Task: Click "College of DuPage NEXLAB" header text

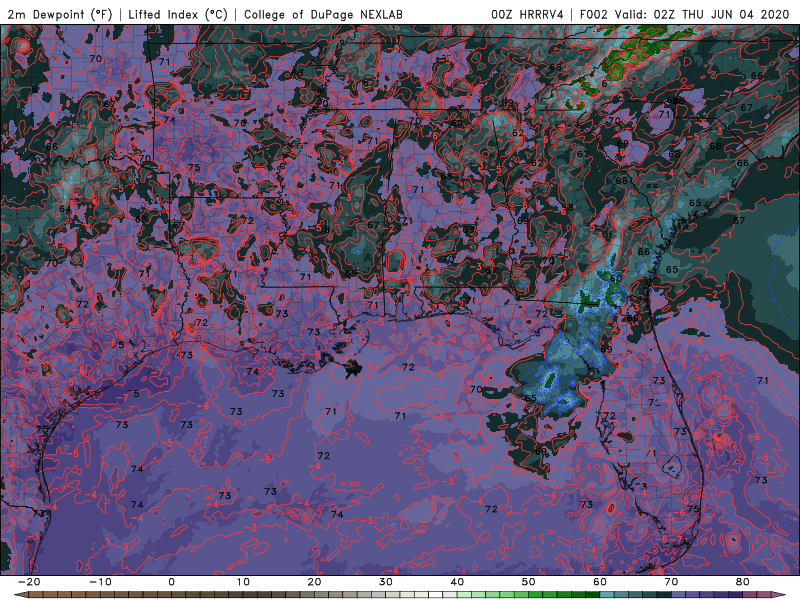Action: point(323,14)
